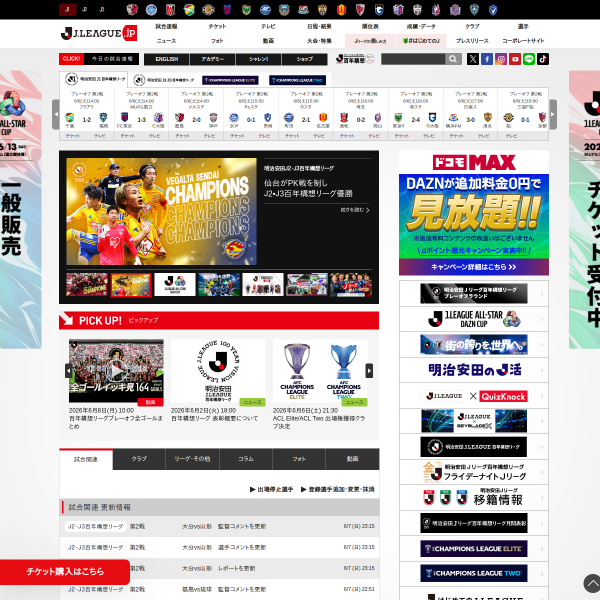Screen dimensions: 600x600
Task: Click the magnifier search icon
Action: click(x=453, y=59)
